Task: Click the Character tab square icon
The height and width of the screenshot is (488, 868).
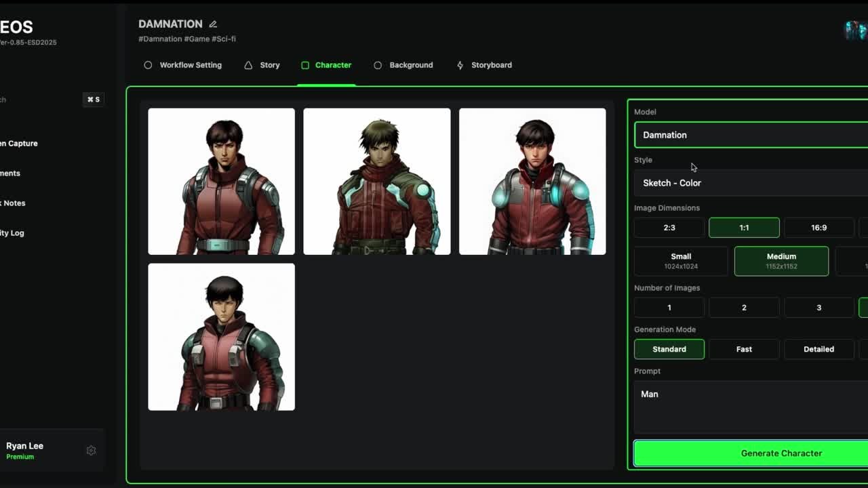Action: click(x=305, y=65)
